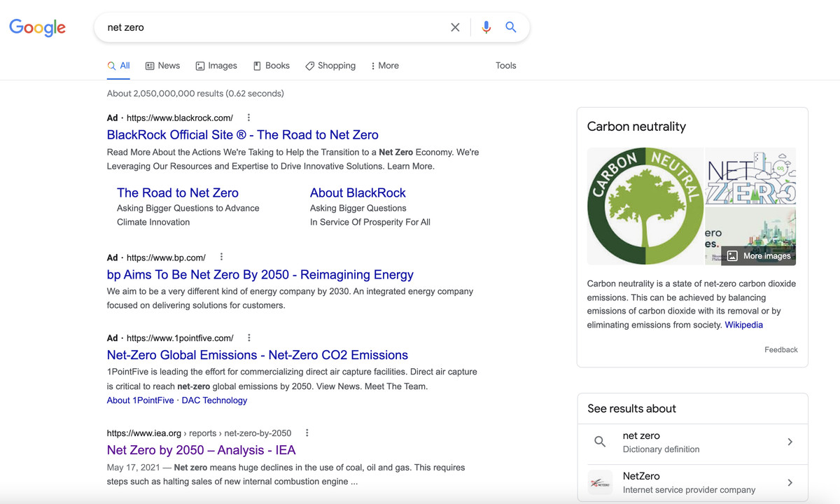
Task: Click the Feedback link in the knowledge panel
Action: pyautogui.click(x=780, y=349)
